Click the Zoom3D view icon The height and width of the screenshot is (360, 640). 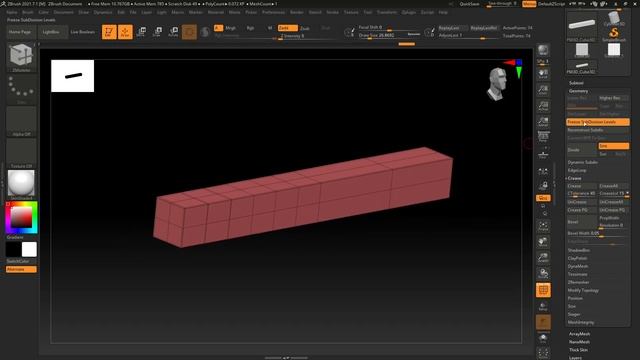coord(543,258)
